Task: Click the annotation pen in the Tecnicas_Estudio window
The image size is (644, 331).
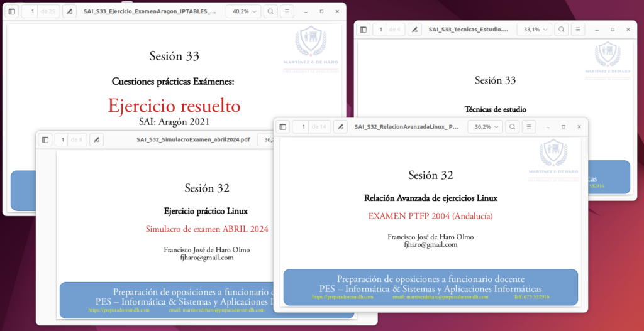Action: [415, 30]
